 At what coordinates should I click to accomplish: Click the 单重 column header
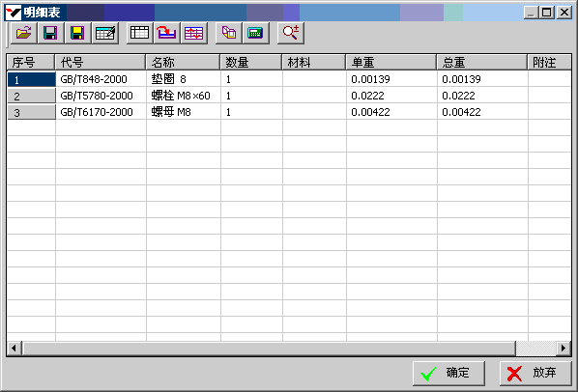[391, 62]
